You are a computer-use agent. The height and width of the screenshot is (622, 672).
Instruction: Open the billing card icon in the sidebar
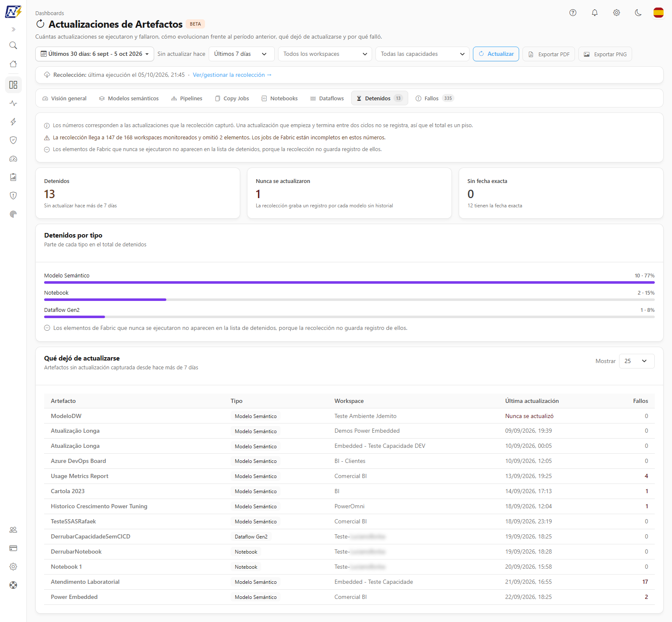[x=13, y=548]
